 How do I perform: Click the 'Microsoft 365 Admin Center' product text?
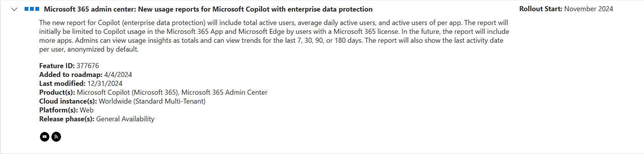point(224,92)
